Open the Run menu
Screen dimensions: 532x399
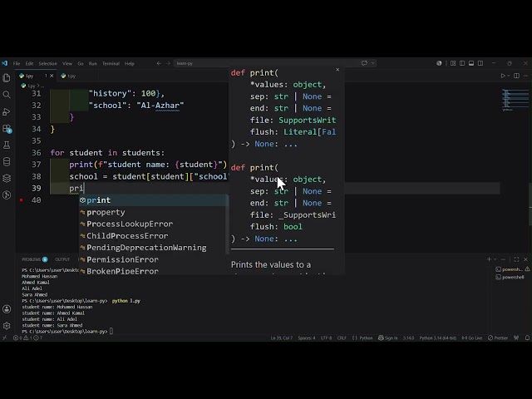pos(92,63)
